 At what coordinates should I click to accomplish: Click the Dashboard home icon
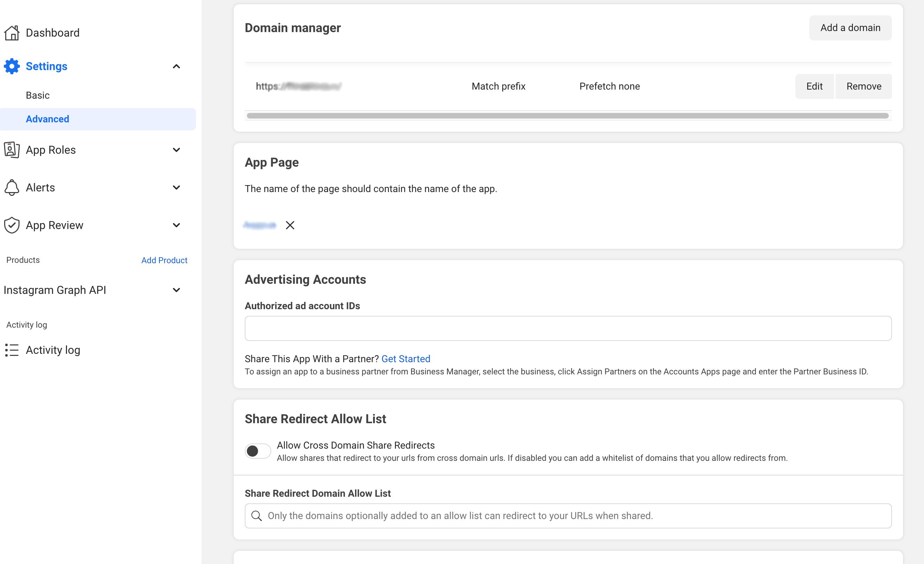tap(12, 33)
